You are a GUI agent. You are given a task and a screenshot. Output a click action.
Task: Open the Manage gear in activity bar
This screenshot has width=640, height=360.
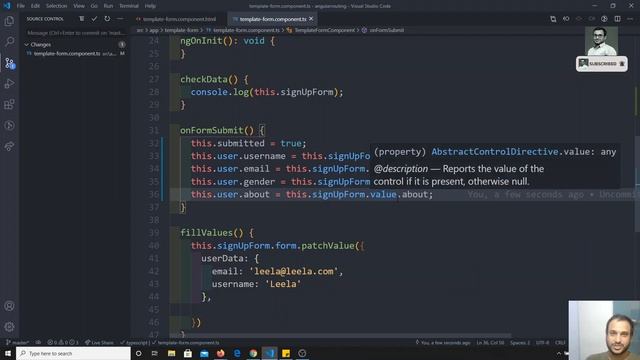9,327
